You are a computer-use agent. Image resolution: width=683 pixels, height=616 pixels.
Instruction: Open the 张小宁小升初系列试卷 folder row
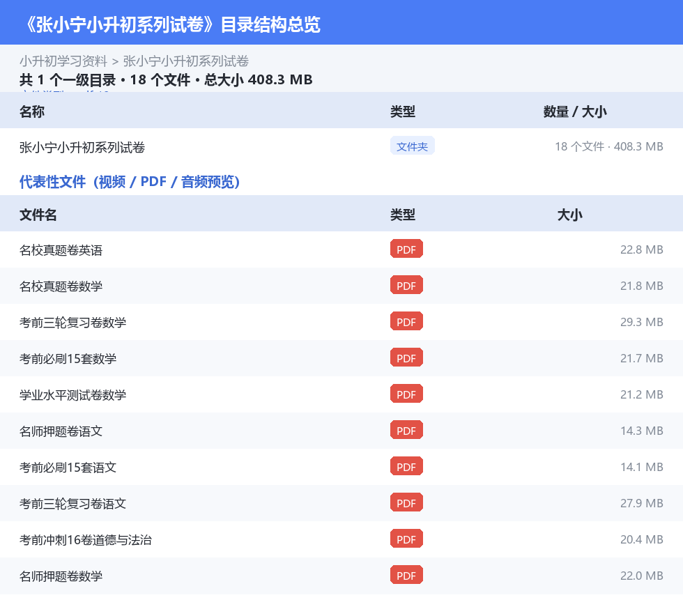tap(341, 147)
